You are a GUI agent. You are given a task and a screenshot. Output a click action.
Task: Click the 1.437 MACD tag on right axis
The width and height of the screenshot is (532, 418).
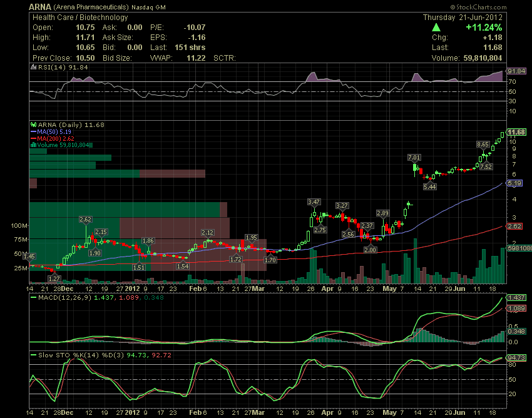pyautogui.click(x=516, y=298)
